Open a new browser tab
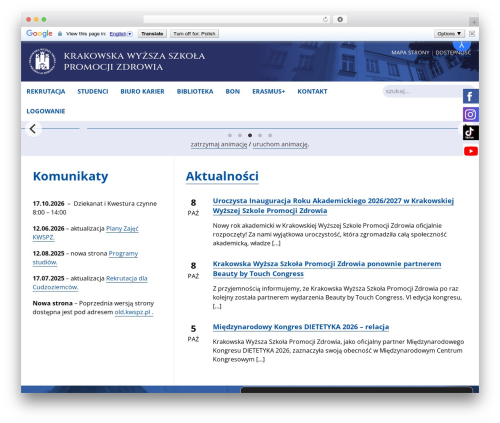500x423 pixels. click(474, 22)
